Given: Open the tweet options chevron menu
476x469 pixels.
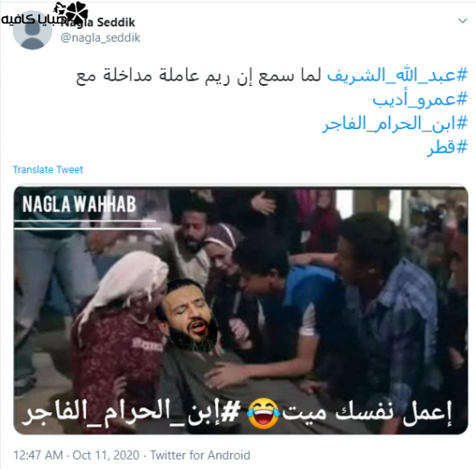Looking at the screenshot, I should pyautogui.click(x=462, y=21).
